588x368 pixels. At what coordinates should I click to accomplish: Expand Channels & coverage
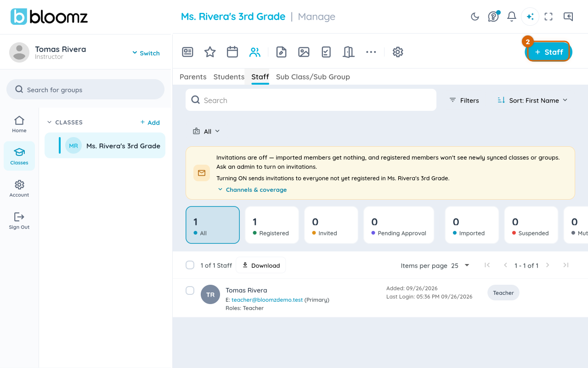click(x=252, y=190)
